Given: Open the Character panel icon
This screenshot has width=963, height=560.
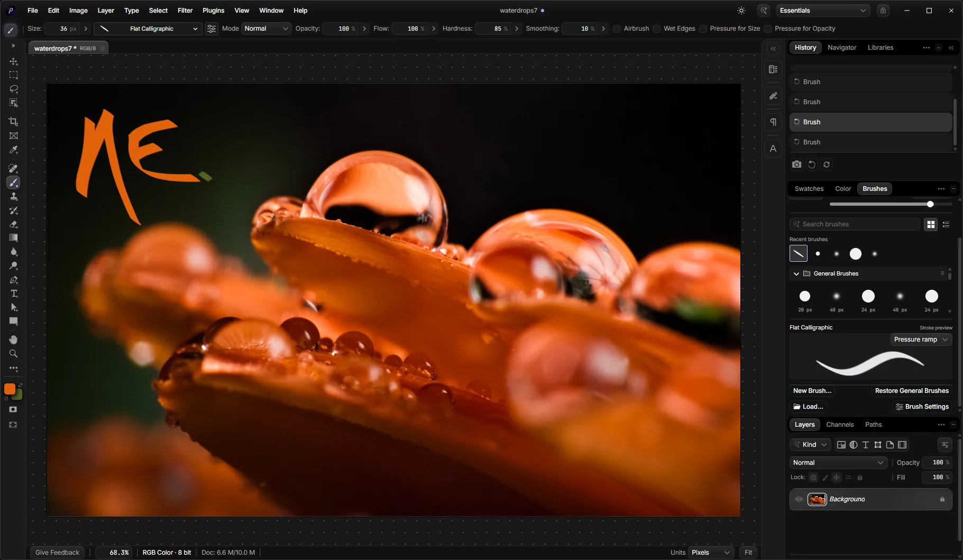Looking at the screenshot, I should click(773, 149).
